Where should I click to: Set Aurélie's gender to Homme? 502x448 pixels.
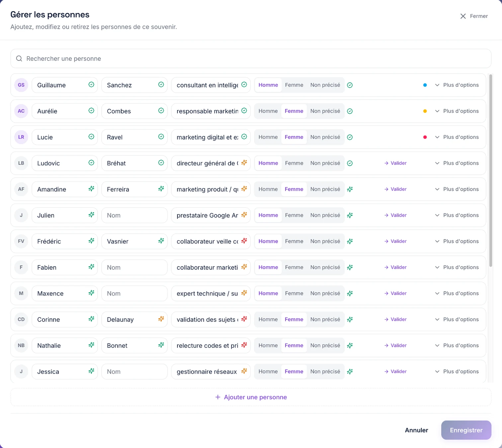click(x=268, y=111)
